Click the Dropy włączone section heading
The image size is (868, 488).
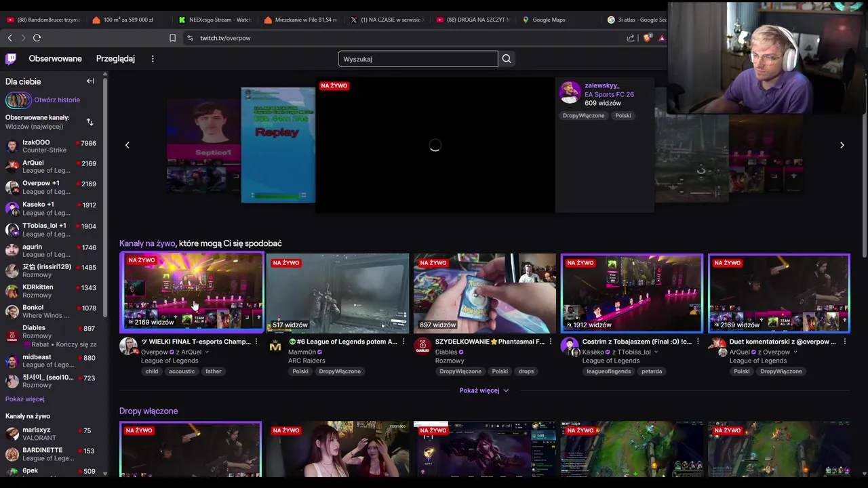pyautogui.click(x=149, y=411)
